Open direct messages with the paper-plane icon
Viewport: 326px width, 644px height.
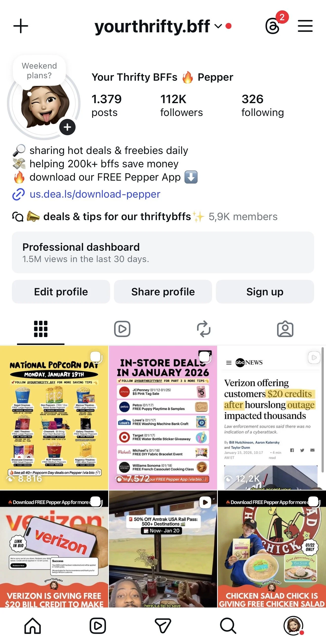pyautogui.click(x=163, y=626)
